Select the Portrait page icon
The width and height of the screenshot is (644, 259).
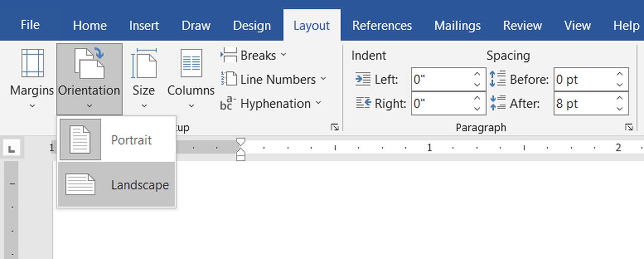[x=80, y=140]
